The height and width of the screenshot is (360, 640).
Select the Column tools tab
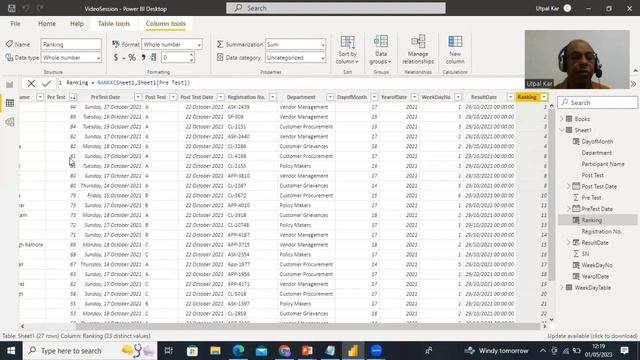click(x=166, y=24)
